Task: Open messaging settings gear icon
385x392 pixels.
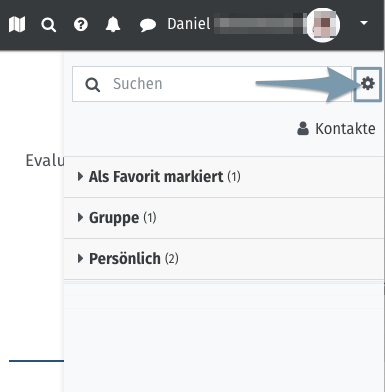Action: click(x=368, y=84)
